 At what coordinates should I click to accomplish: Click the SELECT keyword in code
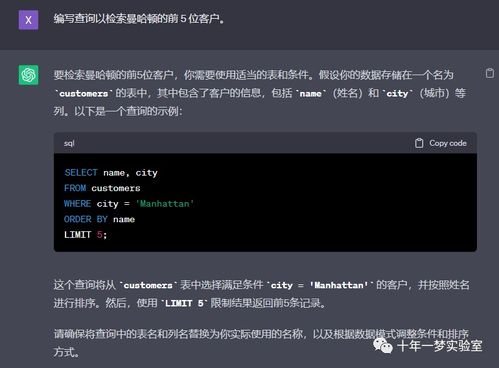[x=81, y=172]
